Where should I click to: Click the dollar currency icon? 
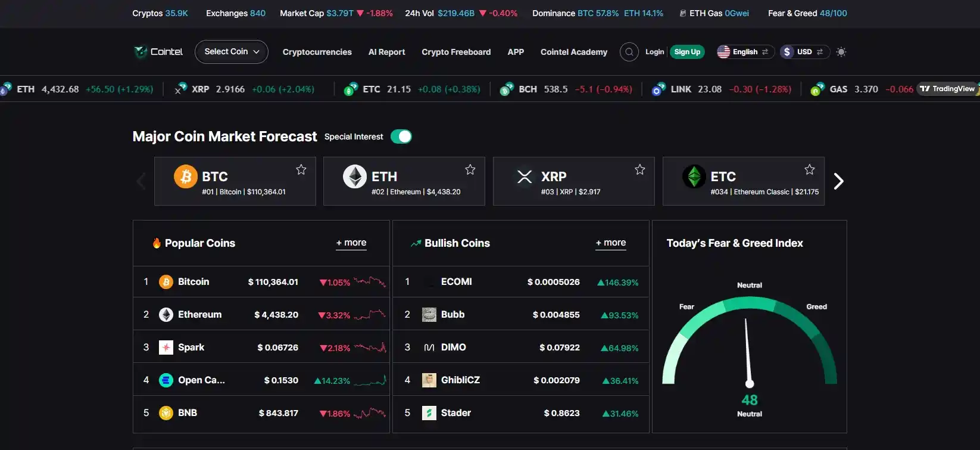click(x=787, y=52)
